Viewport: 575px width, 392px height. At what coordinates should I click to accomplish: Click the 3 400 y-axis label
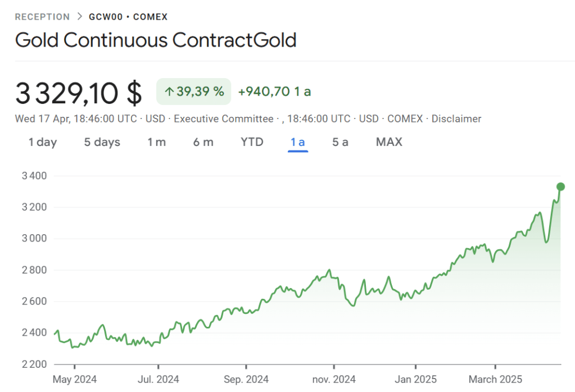tap(34, 176)
